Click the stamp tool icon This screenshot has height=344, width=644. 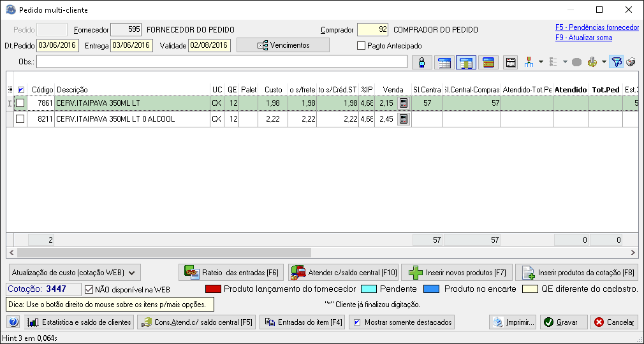[592, 62]
